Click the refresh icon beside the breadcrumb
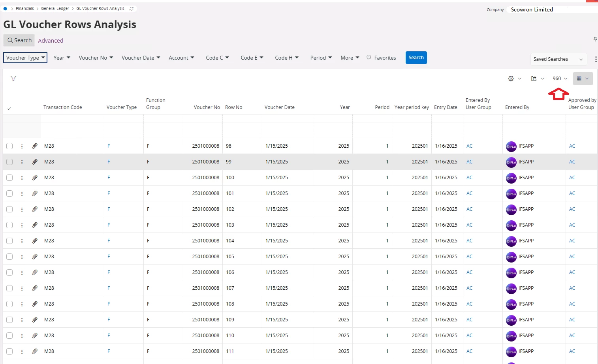Screen dimensions: 598x364 132,9
